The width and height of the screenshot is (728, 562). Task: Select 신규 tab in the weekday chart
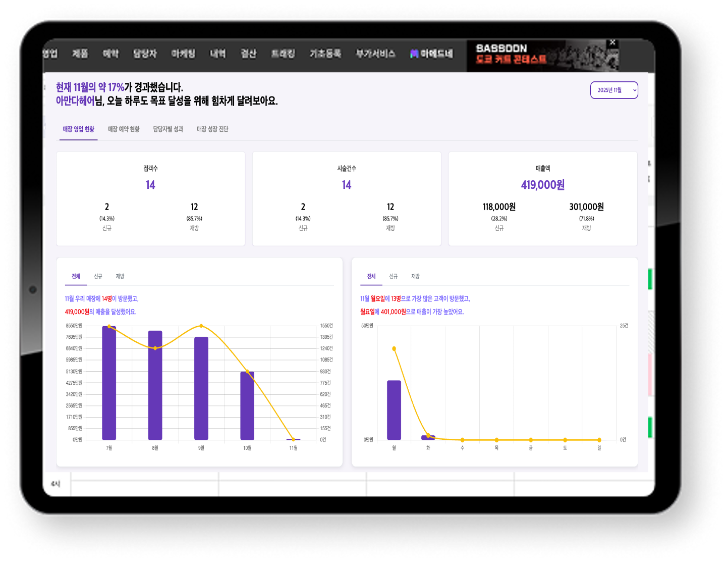(x=393, y=276)
